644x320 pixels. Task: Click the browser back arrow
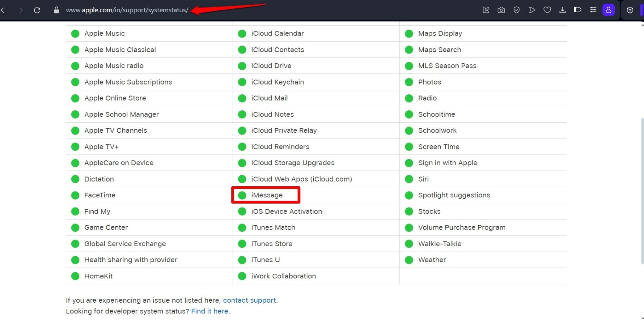tap(3, 10)
